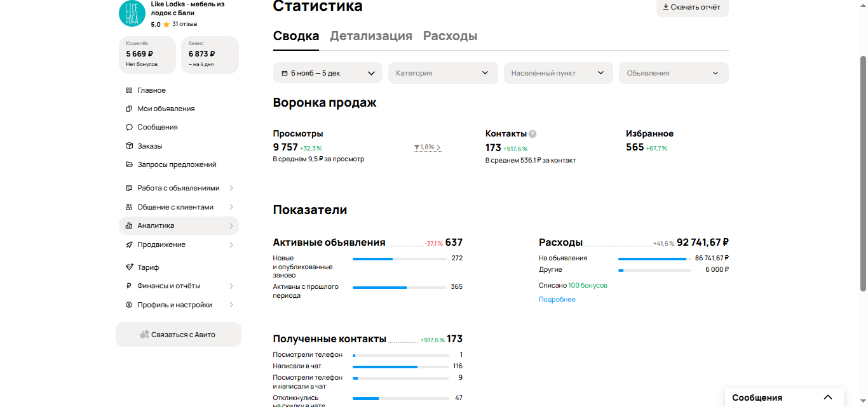This screenshot has height=407, width=868.
Task: Click the yellow rating star icon
Action: coord(166,24)
